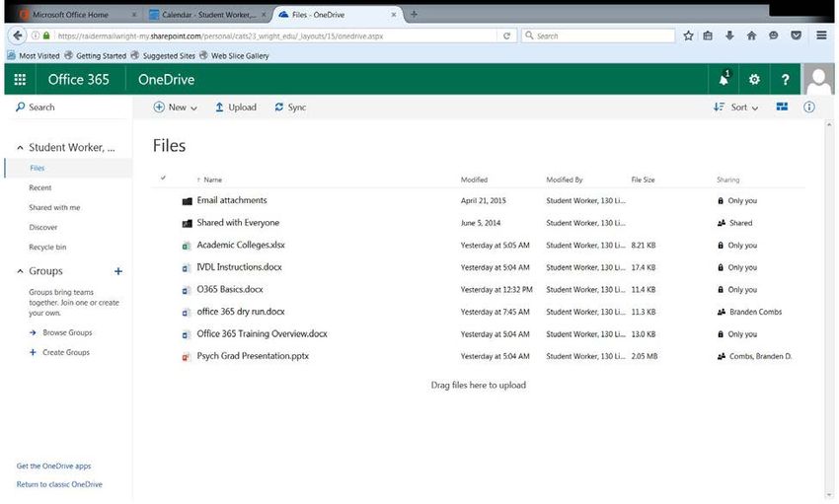Open the Suggested Sites bookmark

(x=163, y=55)
